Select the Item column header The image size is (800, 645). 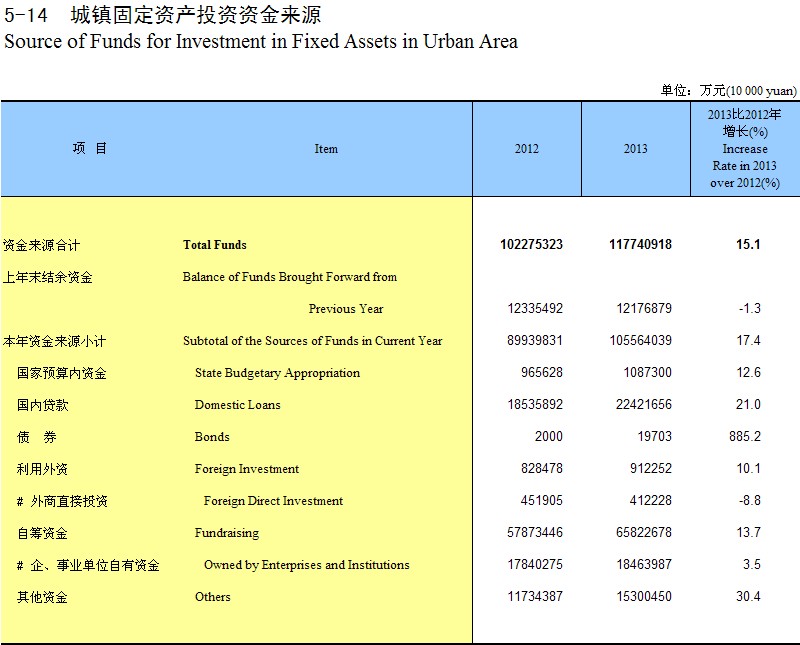click(x=326, y=149)
